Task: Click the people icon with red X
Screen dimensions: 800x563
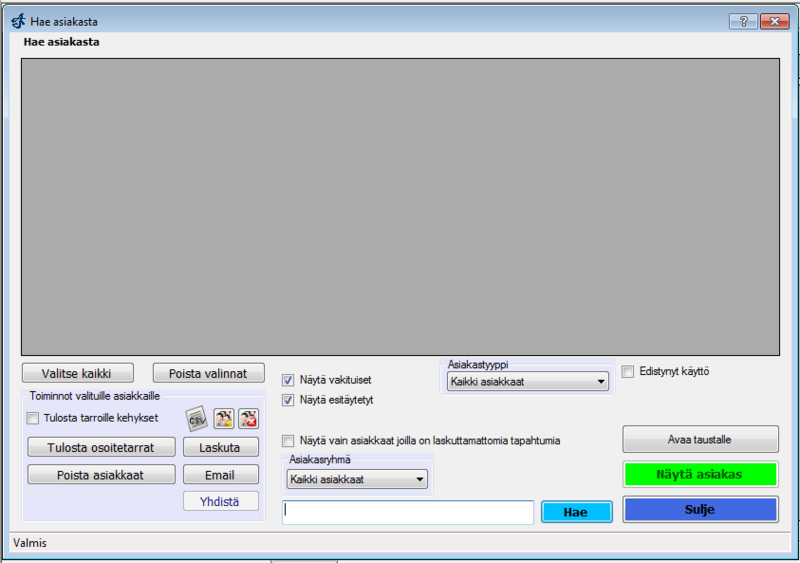Action: pos(248,418)
